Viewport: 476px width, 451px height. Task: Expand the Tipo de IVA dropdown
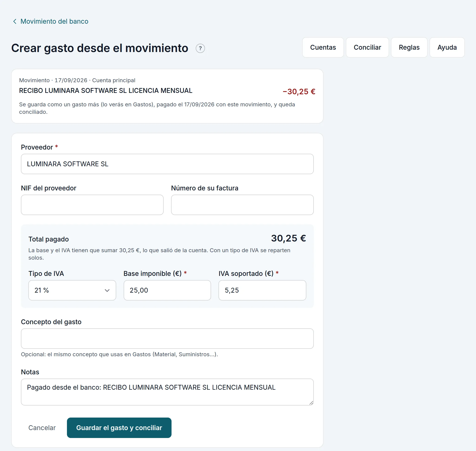(x=72, y=290)
